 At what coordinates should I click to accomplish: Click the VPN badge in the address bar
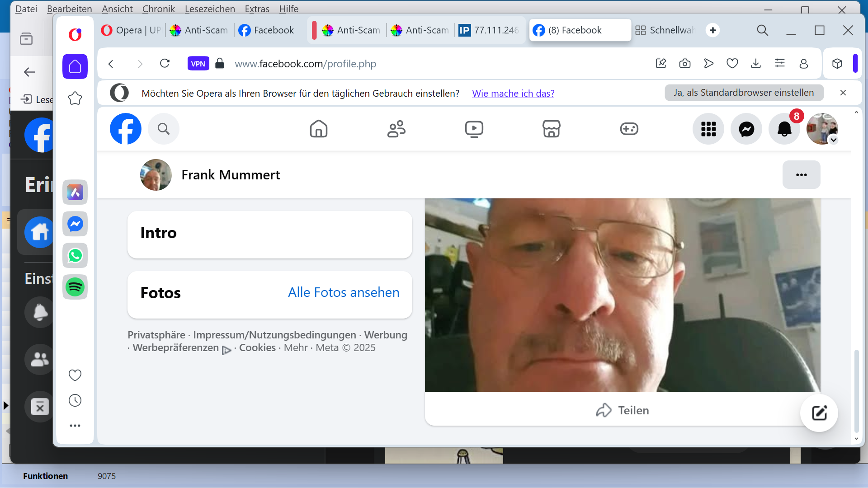coord(198,63)
